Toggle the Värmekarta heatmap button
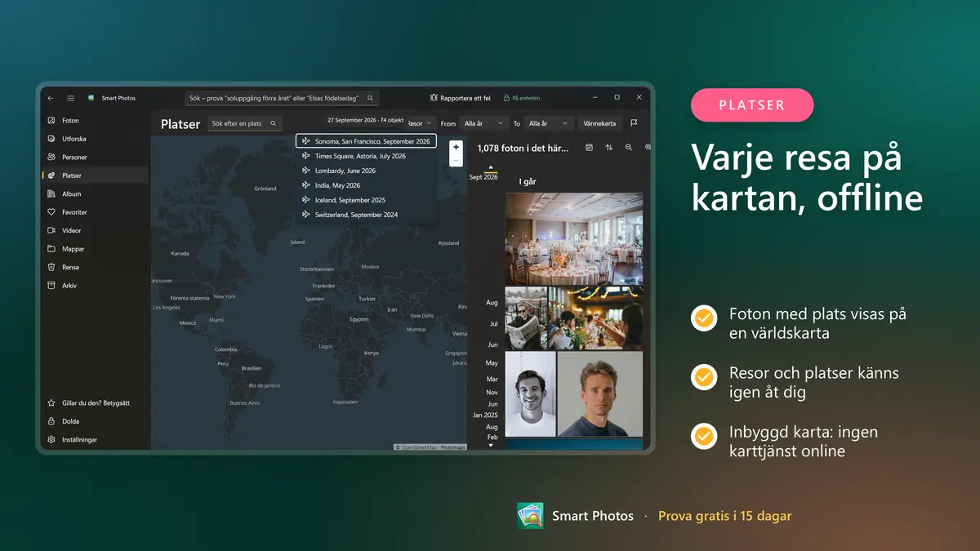The image size is (980, 551). tap(599, 123)
